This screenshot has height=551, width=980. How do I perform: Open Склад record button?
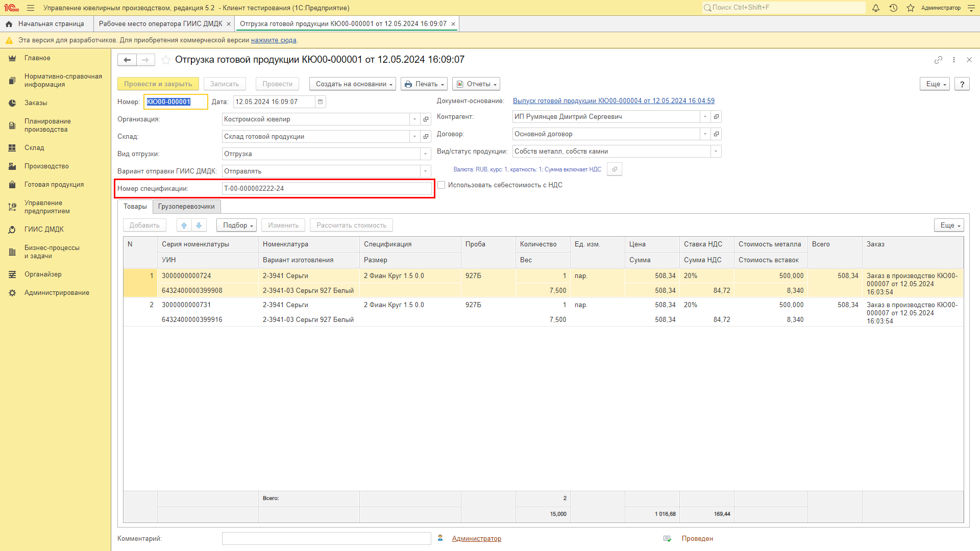(x=426, y=136)
